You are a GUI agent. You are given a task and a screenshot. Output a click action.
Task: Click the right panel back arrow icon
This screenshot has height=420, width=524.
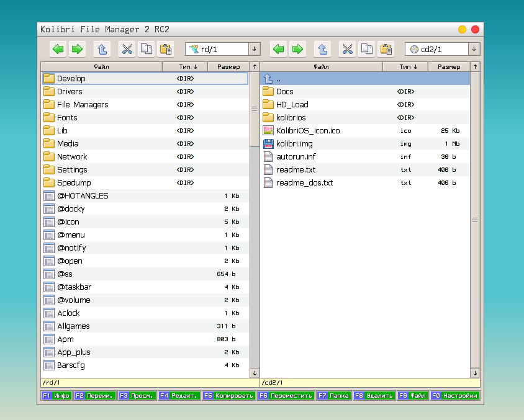tap(279, 49)
